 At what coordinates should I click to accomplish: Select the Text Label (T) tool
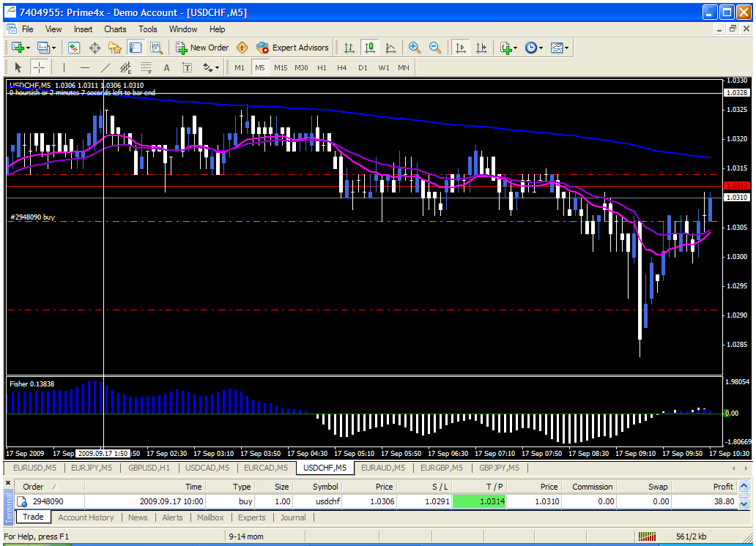tap(187, 68)
